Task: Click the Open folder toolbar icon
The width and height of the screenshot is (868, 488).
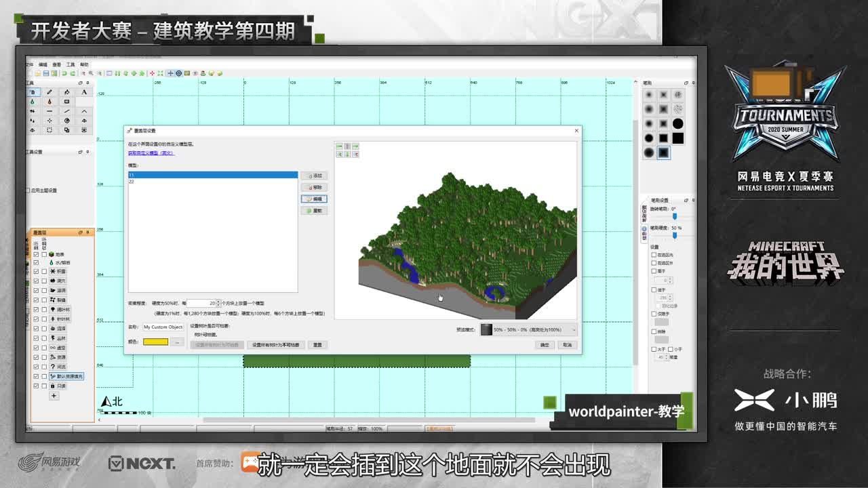Action: (x=38, y=73)
